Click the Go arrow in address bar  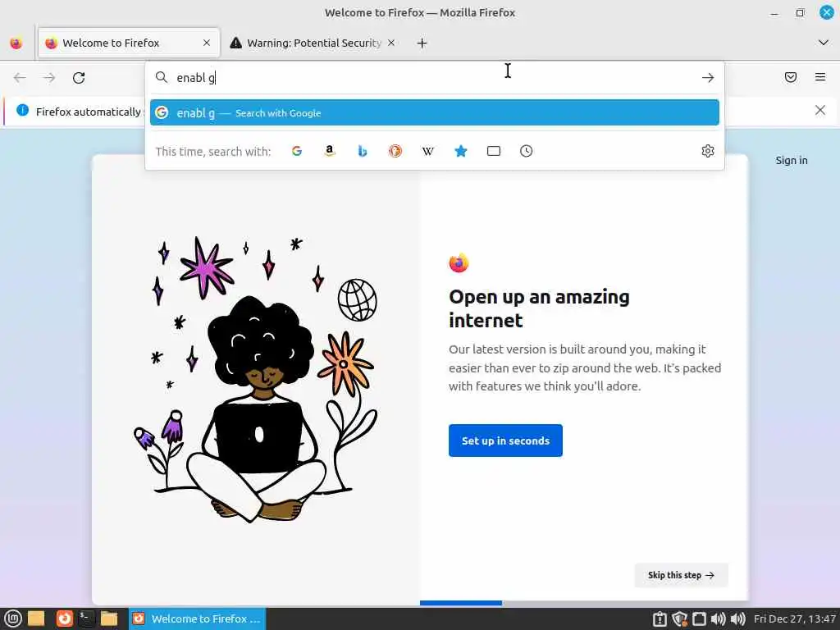(708, 78)
